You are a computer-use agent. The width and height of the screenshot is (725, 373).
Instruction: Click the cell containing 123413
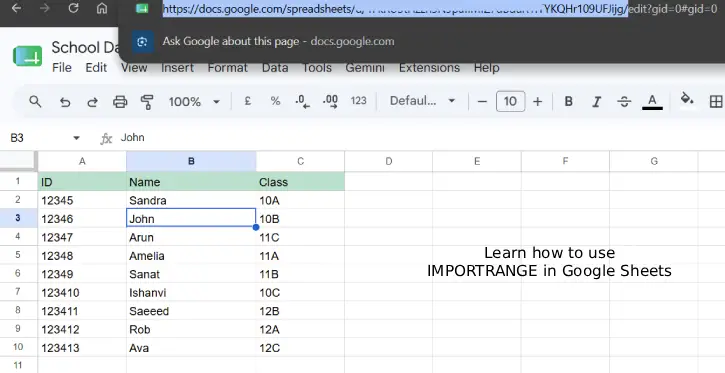tap(82, 348)
